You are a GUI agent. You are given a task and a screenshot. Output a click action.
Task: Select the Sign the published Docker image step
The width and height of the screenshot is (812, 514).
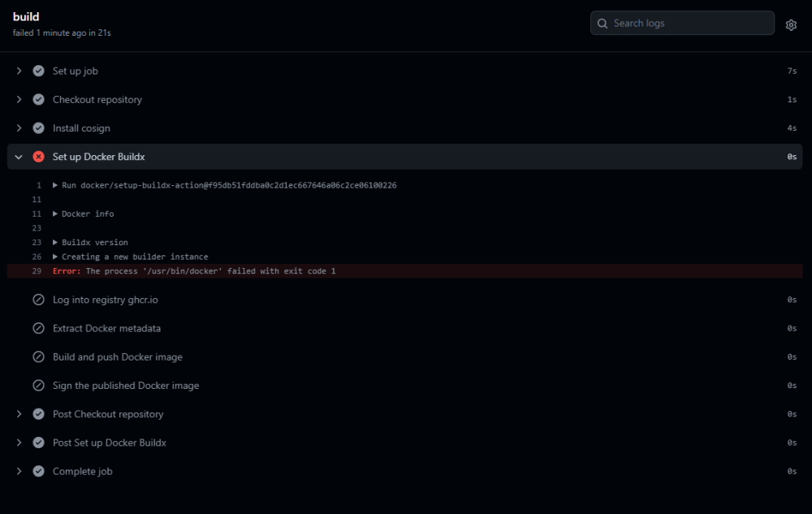[x=405, y=386]
